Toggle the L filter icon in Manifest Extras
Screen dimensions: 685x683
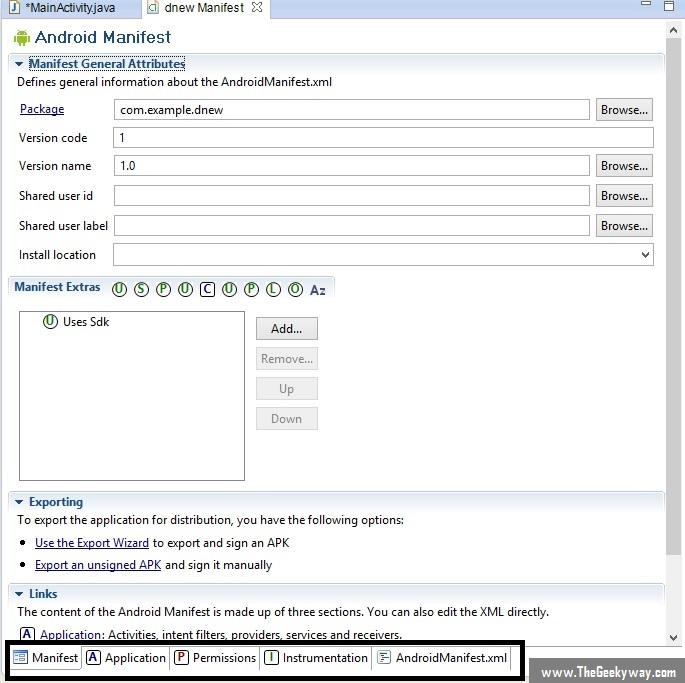point(273,289)
